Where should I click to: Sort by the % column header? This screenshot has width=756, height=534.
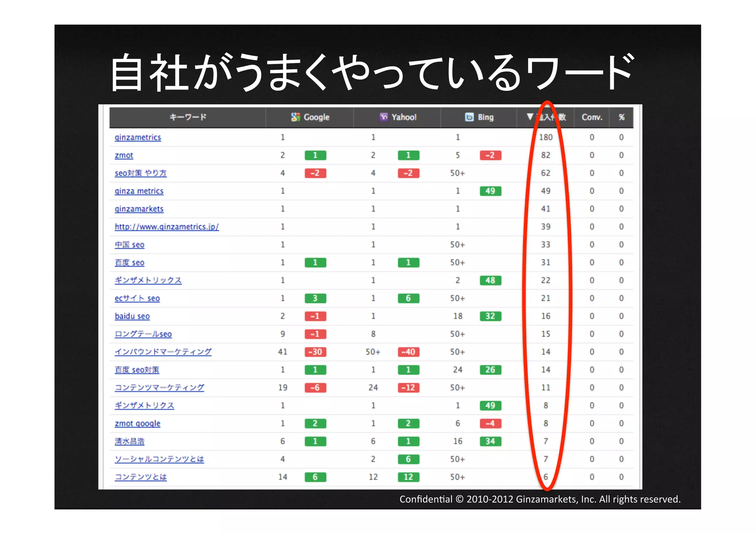622,117
